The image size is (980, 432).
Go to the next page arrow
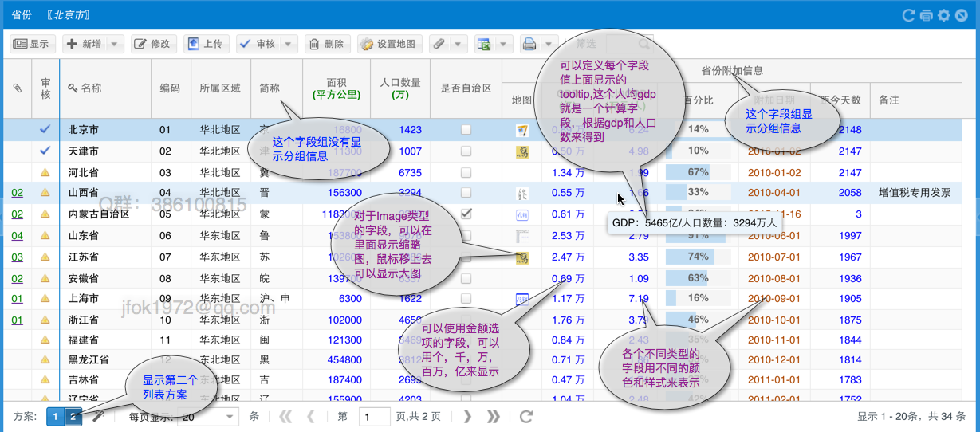pyautogui.click(x=468, y=416)
